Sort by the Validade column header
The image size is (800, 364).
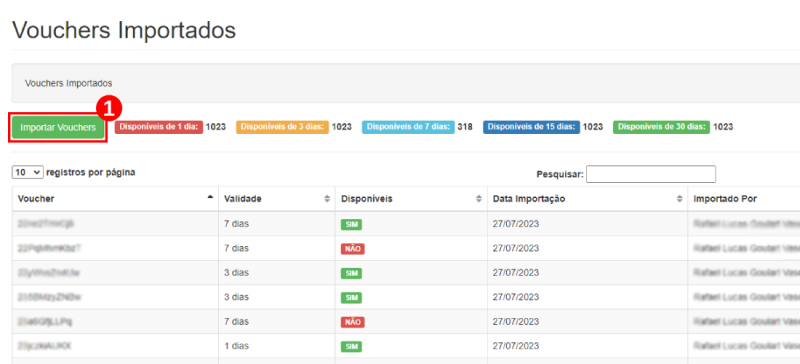click(x=277, y=199)
